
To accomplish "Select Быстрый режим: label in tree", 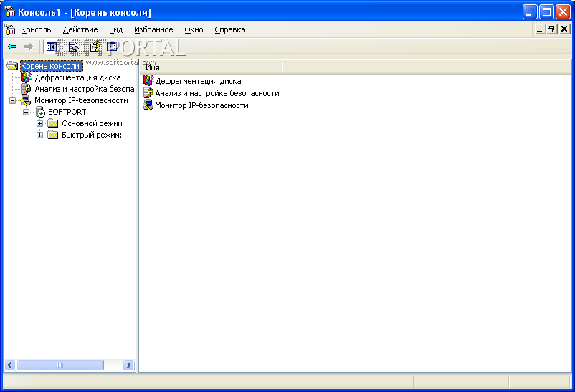I will click(92, 135).
